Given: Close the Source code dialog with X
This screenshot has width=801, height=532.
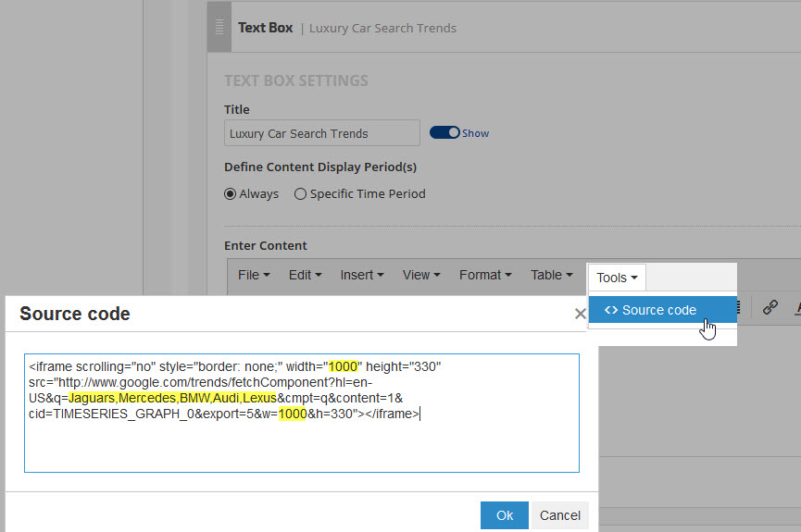Looking at the screenshot, I should [581, 315].
